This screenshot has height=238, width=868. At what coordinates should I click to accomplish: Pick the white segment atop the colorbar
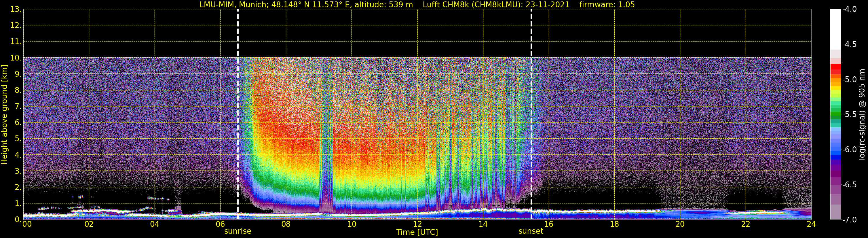(836, 29)
